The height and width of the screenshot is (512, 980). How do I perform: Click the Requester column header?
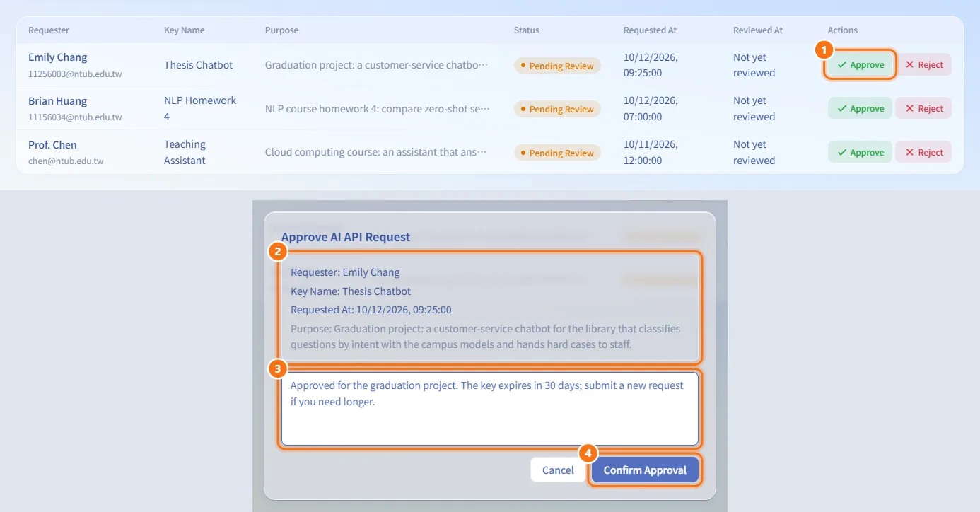(49, 30)
